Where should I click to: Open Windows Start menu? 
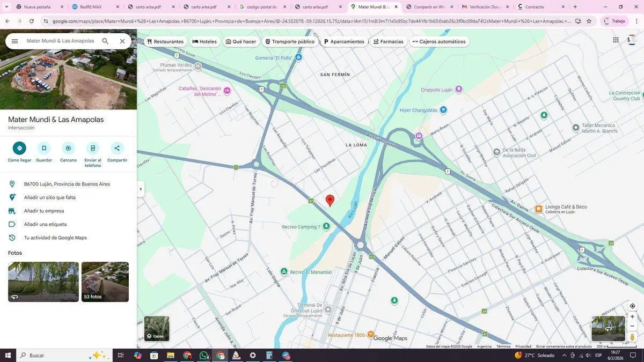pyautogui.click(x=8, y=355)
